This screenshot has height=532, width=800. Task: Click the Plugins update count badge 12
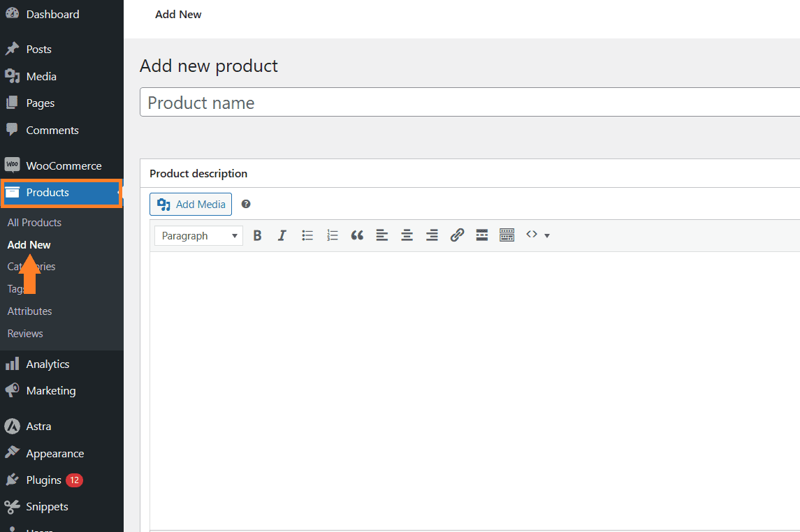click(x=75, y=480)
